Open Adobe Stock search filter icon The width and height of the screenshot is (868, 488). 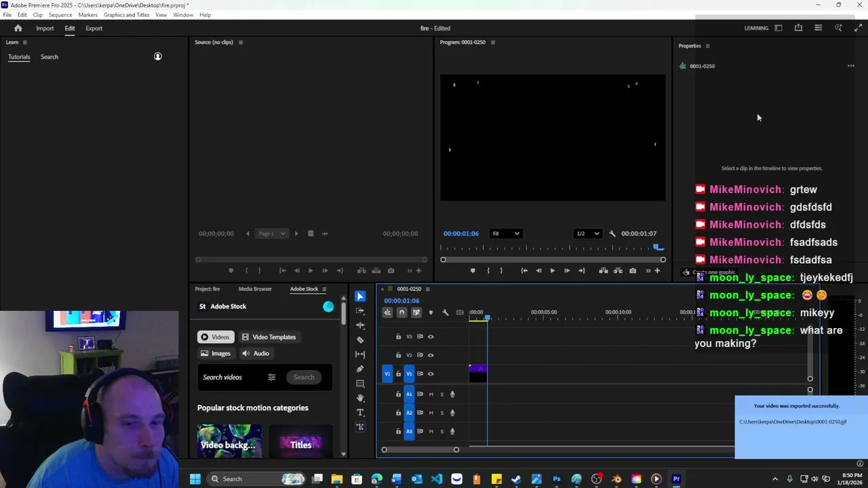[271, 377]
